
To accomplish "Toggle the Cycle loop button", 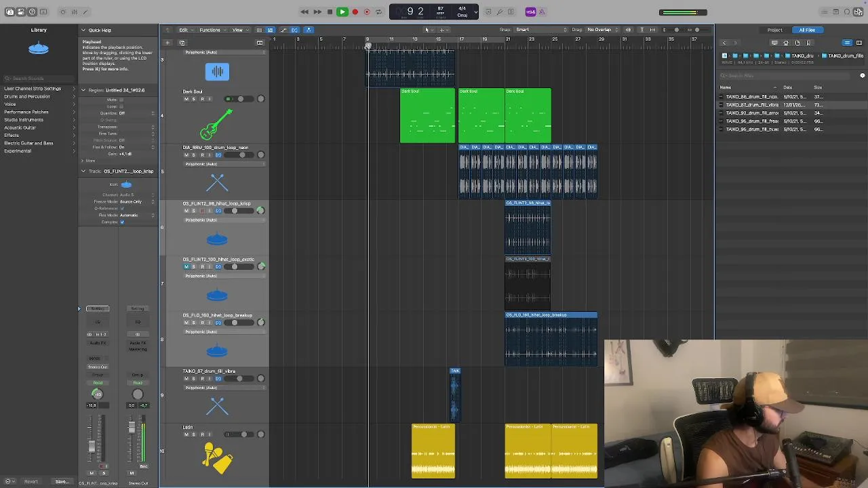I will [378, 12].
